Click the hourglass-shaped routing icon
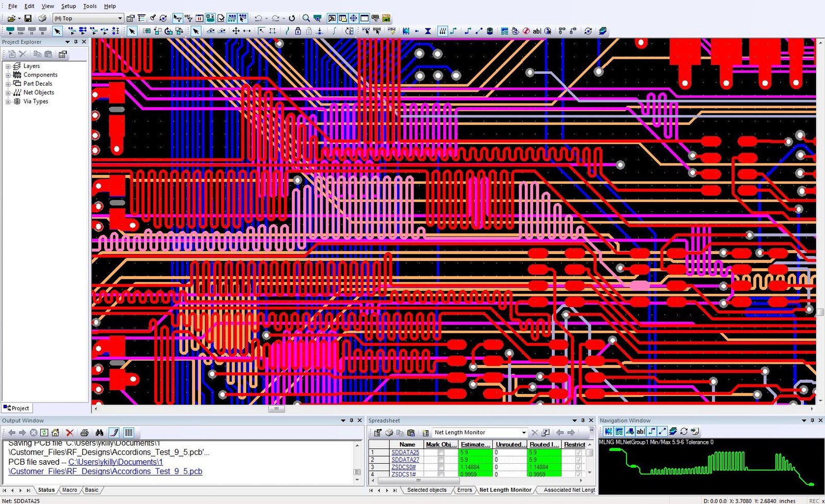825x504 pixels. (428, 31)
